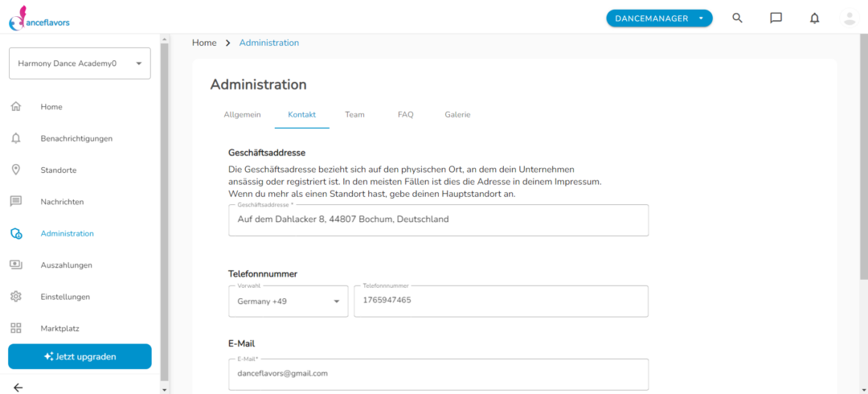Open the Marktplatz grid icon
The image size is (868, 394).
[x=16, y=328]
